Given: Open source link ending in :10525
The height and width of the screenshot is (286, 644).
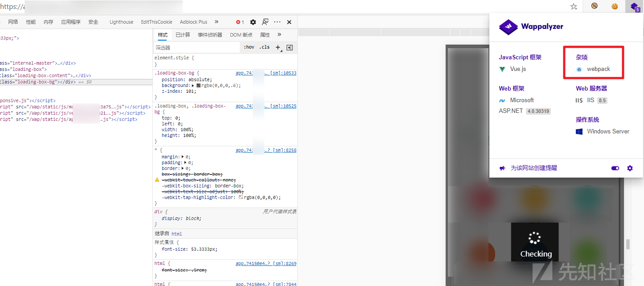Looking at the screenshot, I should [266, 106].
